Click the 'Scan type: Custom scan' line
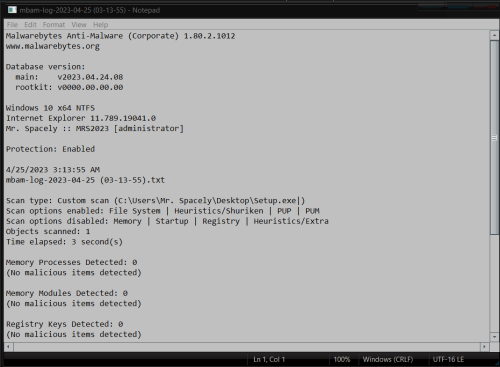Image resolution: width=500 pixels, height=367 pixels. tap(155, 201)
